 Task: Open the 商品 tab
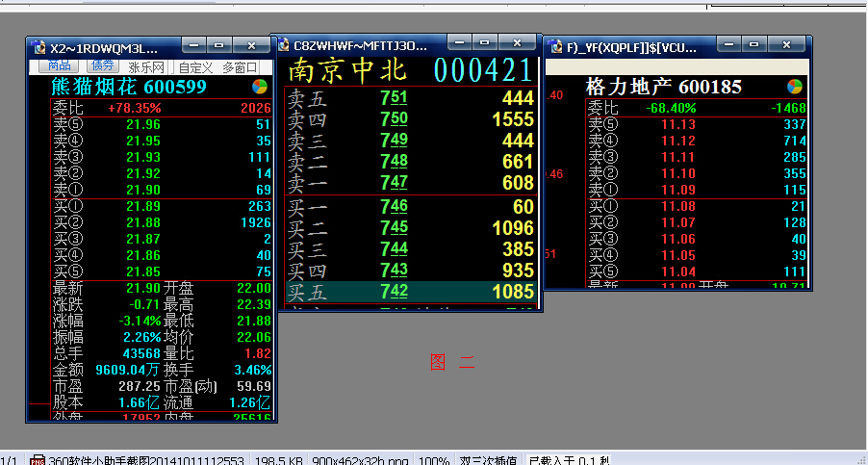[x=60, y=65]
